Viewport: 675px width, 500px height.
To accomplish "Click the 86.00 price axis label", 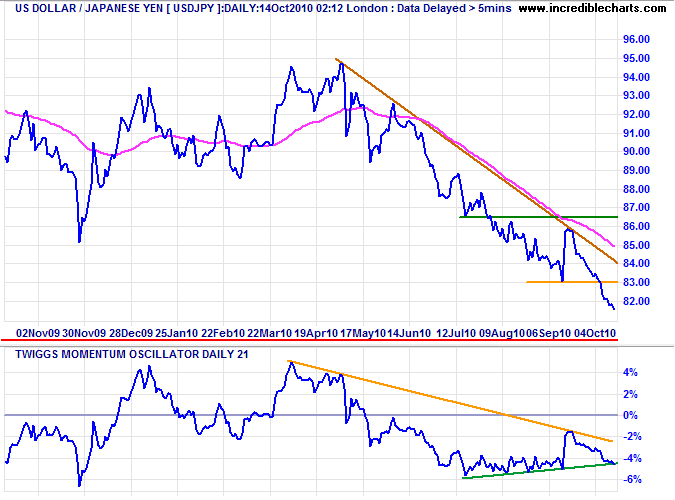I will coord(636,226).
